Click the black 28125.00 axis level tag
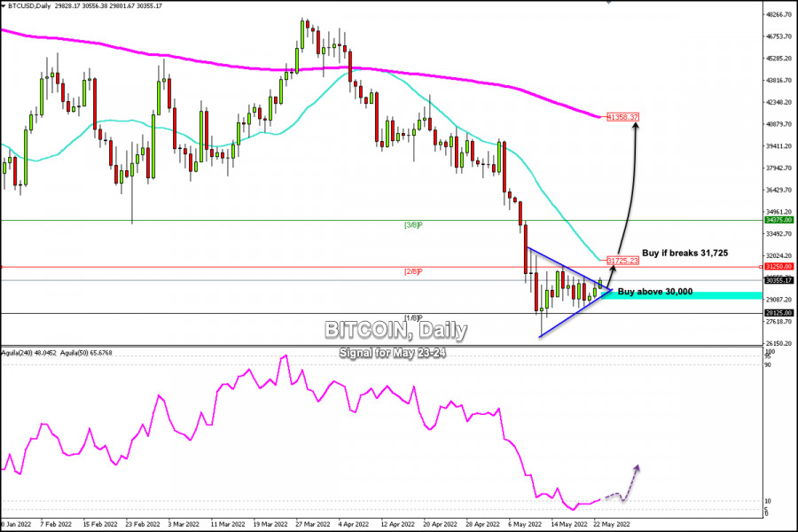798x532 pixels. point(778,313)
